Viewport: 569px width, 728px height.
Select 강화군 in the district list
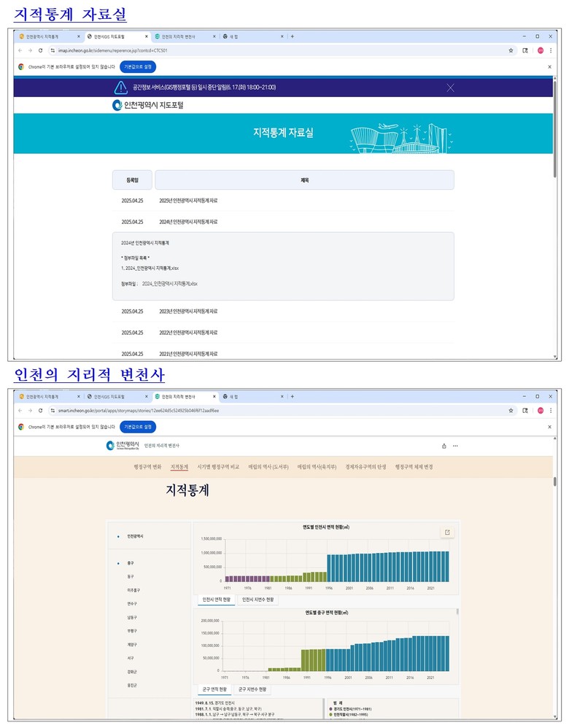[x=131, y=672]
